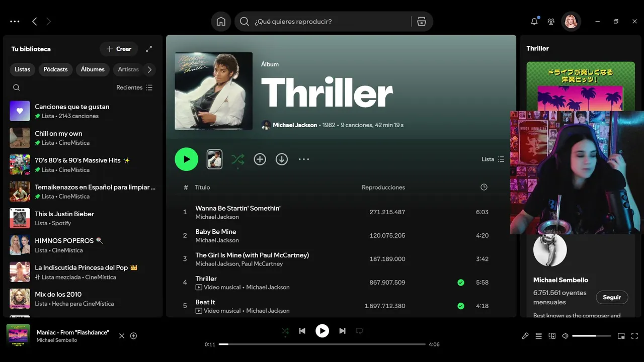Open the Recientes sort dropdown
Image resolution: width=644 pixels, height=362 pixels.
coord(134,87)
